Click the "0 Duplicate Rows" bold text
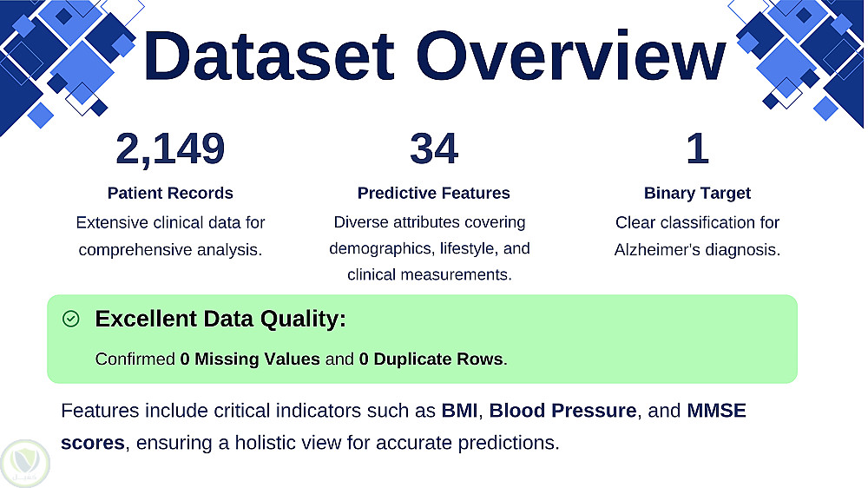The width and height of the screenshot is (868, 488). [431, 359]
